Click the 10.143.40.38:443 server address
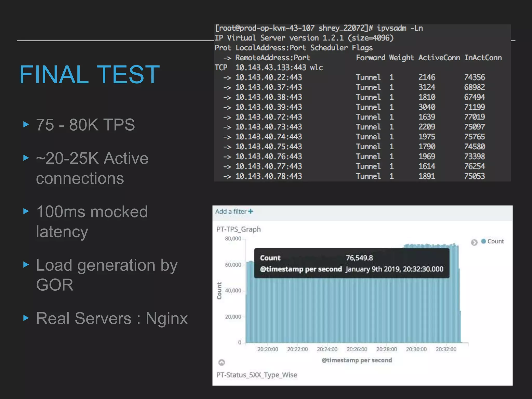This screenshot has width=532, height=399. coord(269,97)
